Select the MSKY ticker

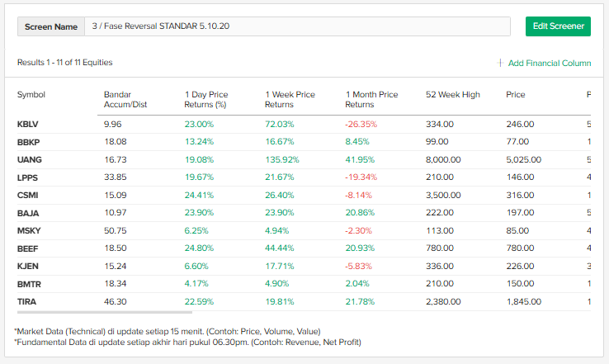pos(29,230)
